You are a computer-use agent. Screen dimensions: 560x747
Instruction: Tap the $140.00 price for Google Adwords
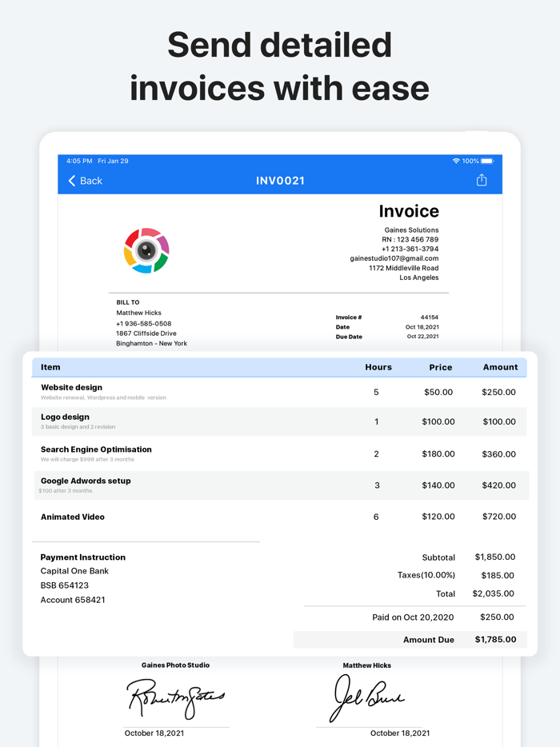pos(438,485)
